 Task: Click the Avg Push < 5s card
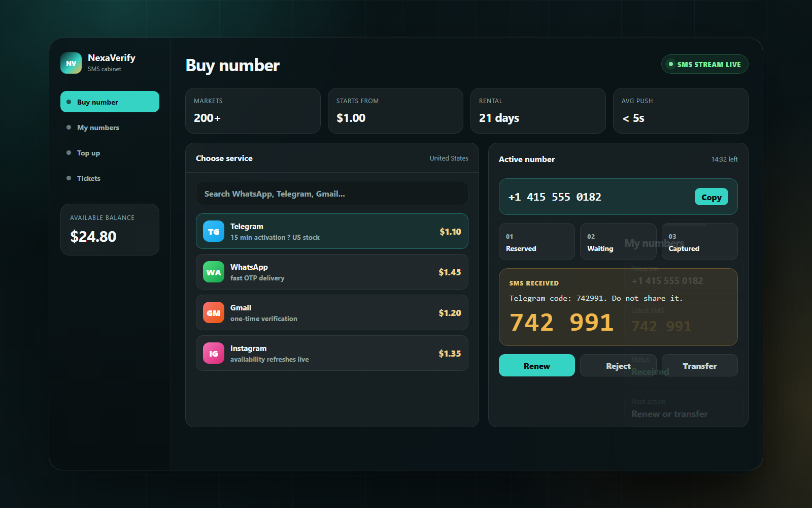pyautogui.click(x=681, y=111)
